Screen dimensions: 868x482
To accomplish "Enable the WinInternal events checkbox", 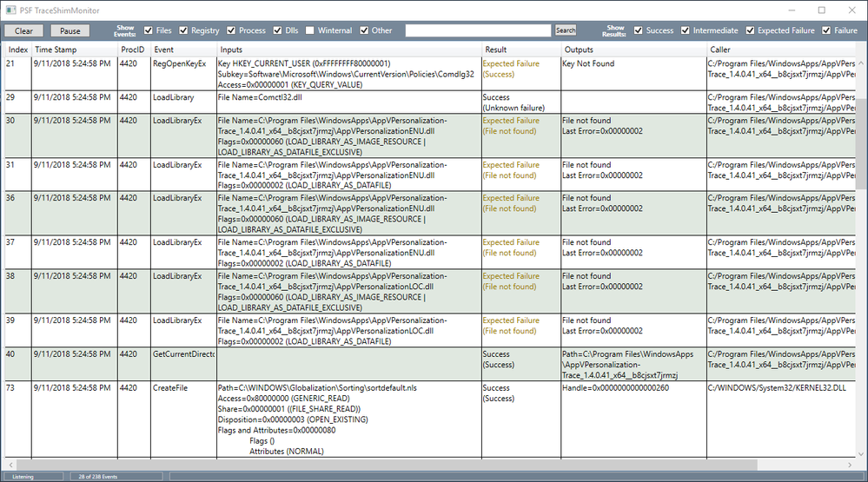I will 309,30.
